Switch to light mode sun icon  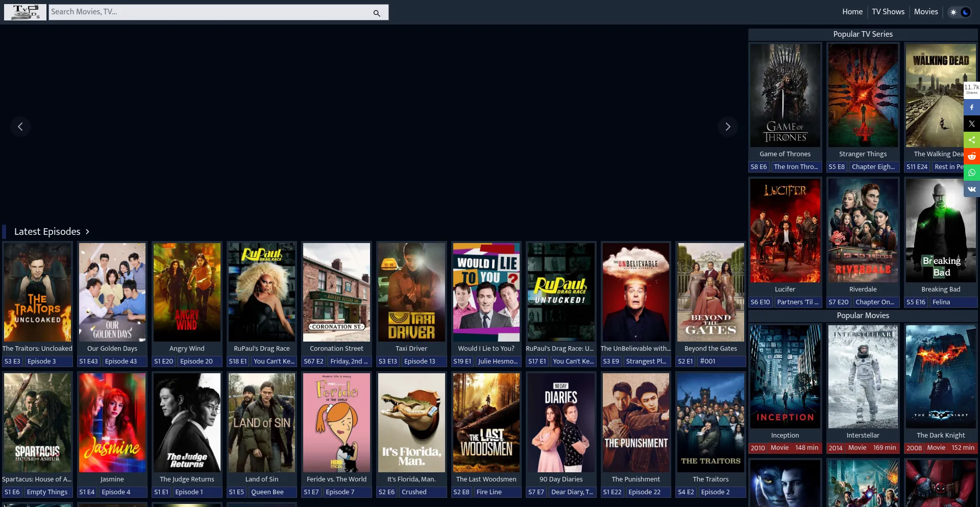pos(953,12)
